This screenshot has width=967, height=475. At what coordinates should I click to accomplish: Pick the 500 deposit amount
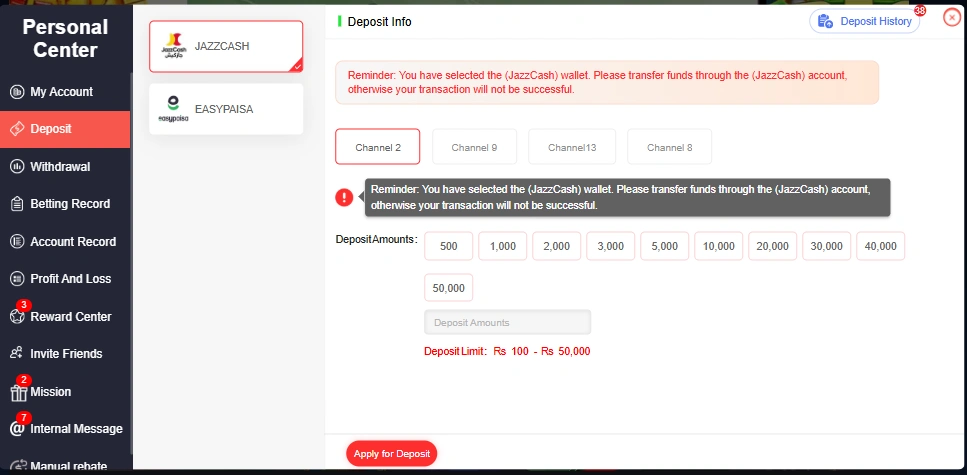(448, 246)
